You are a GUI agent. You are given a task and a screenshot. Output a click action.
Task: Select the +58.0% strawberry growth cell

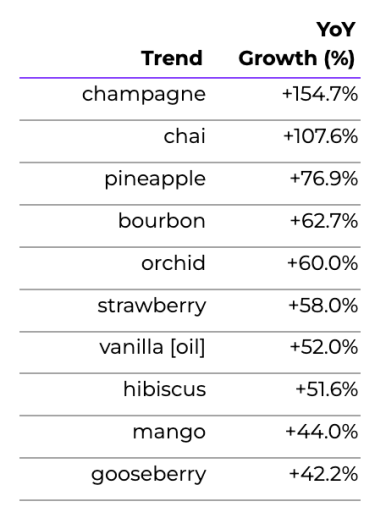coord(323,305)
